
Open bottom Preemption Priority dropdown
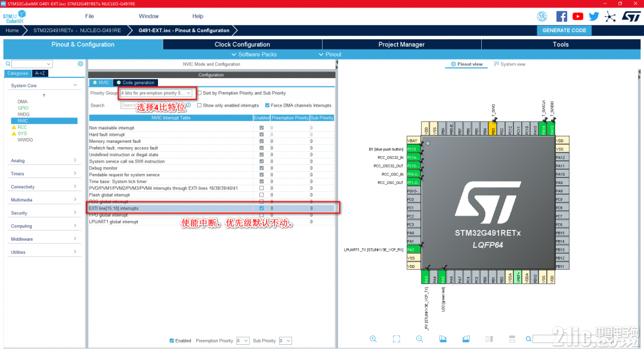coord(243,341)
